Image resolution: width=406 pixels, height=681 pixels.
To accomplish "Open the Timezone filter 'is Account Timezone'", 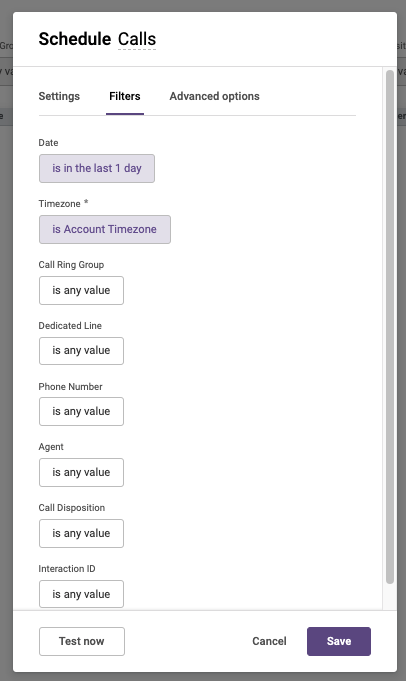I will pos(105,229).
